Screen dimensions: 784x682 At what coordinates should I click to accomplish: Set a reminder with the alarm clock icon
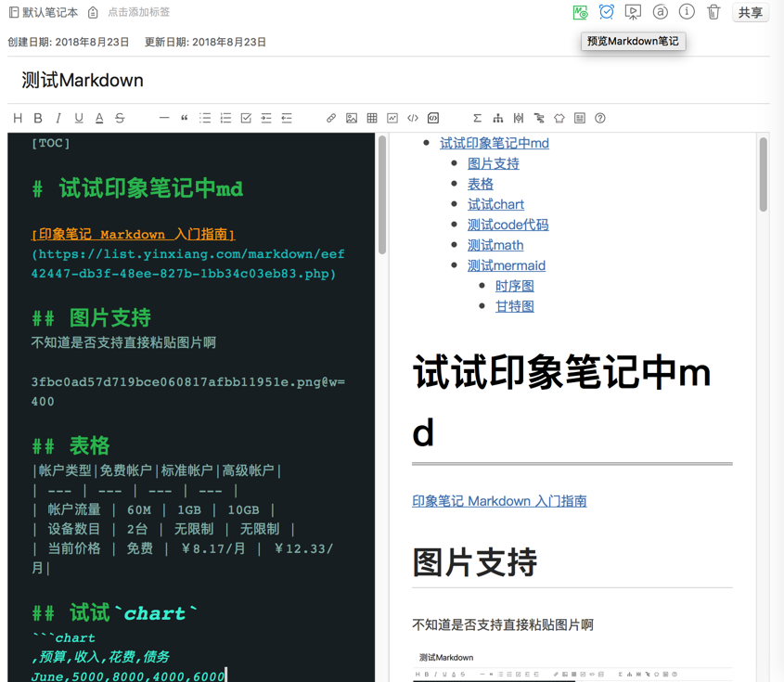point(607,12)
